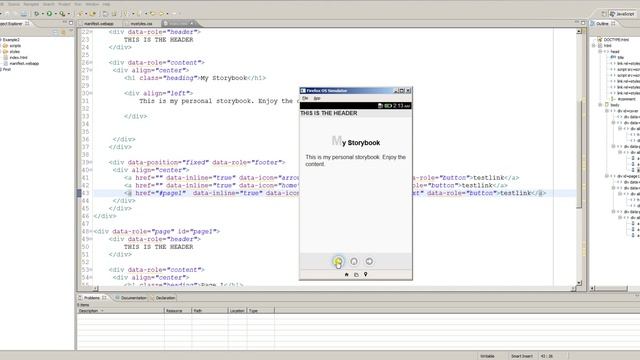
Task: Sort Problems by Location column header
Action: [237, 311]
